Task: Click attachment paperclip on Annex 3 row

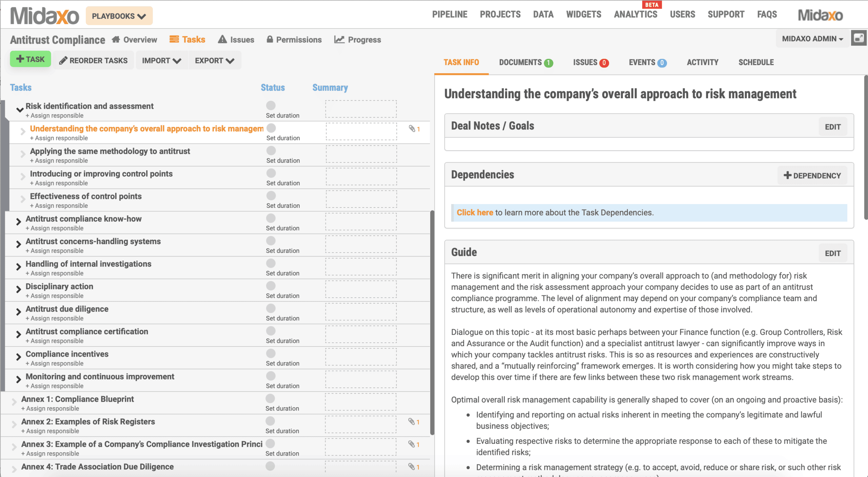Action: click(412, 444)
